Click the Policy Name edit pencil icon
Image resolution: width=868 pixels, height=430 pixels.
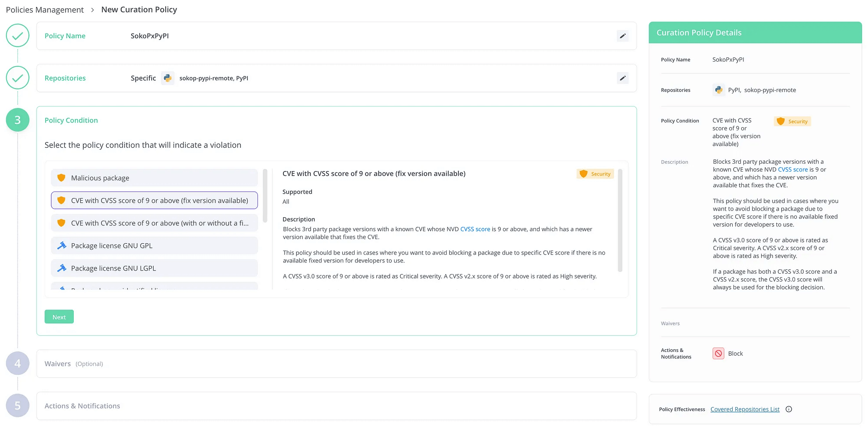pyautogui.click(x=622, y=36)
